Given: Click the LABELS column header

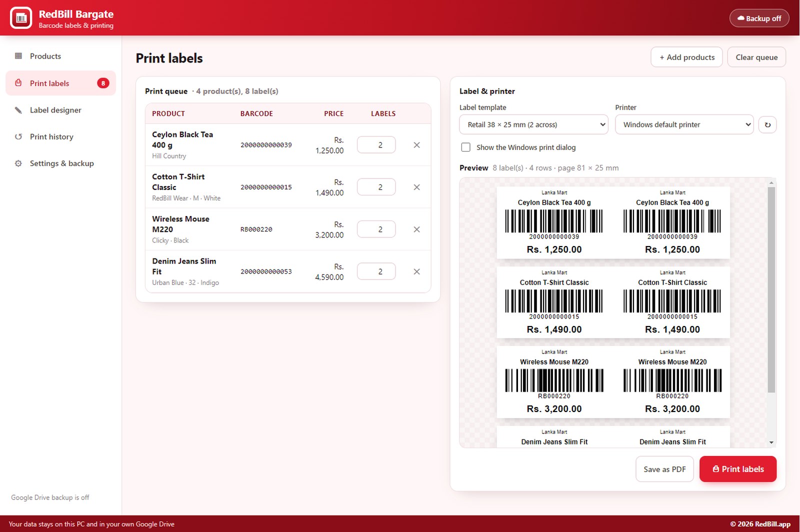Looking at the screenshot, I should 383,113.
